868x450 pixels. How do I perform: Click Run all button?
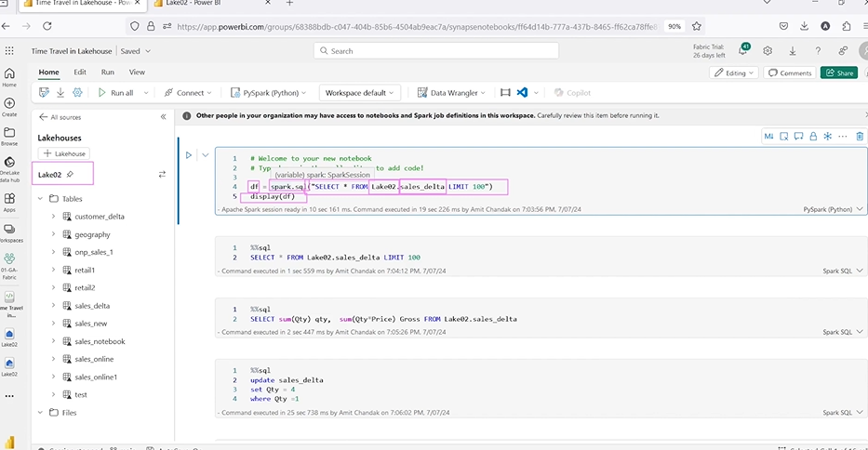coord(115,93)
